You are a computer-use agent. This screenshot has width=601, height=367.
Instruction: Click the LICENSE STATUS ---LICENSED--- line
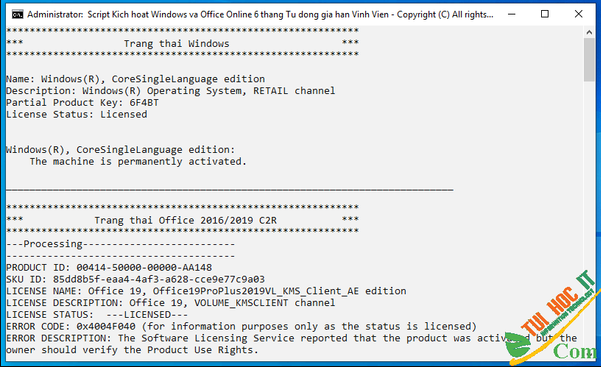coord(97,315)
